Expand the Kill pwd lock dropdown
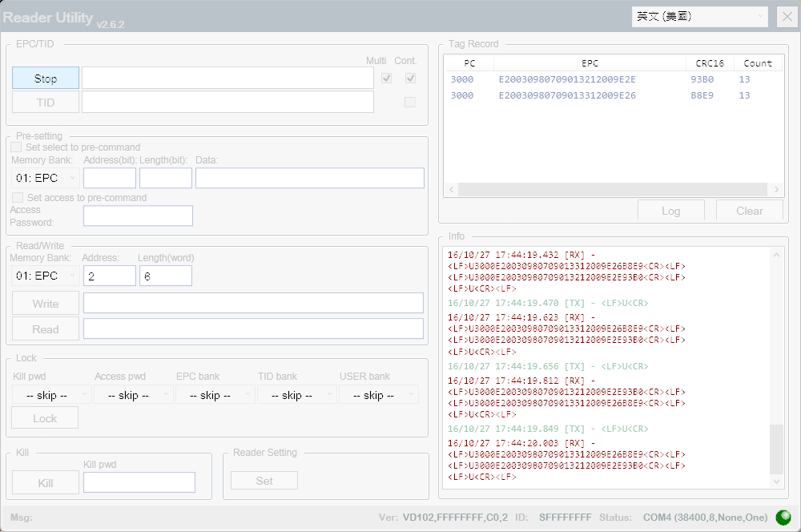801x532 pixels. pos(51,395)
